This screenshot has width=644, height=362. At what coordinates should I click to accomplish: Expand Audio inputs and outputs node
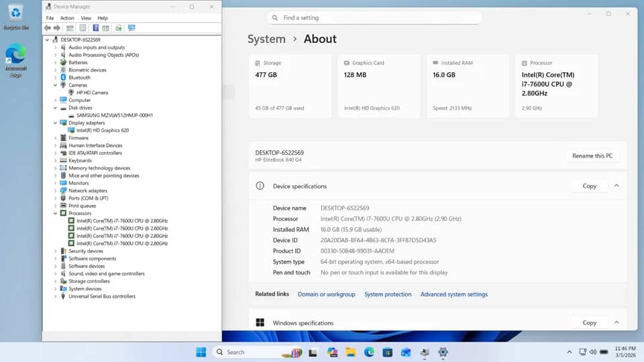click(x=56, y=48)
